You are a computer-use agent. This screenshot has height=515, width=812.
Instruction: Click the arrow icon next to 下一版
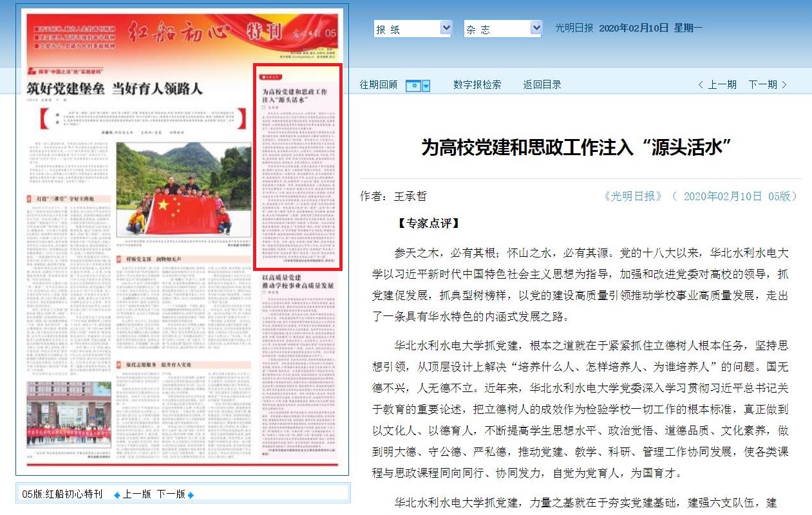(x=191, y=494)
